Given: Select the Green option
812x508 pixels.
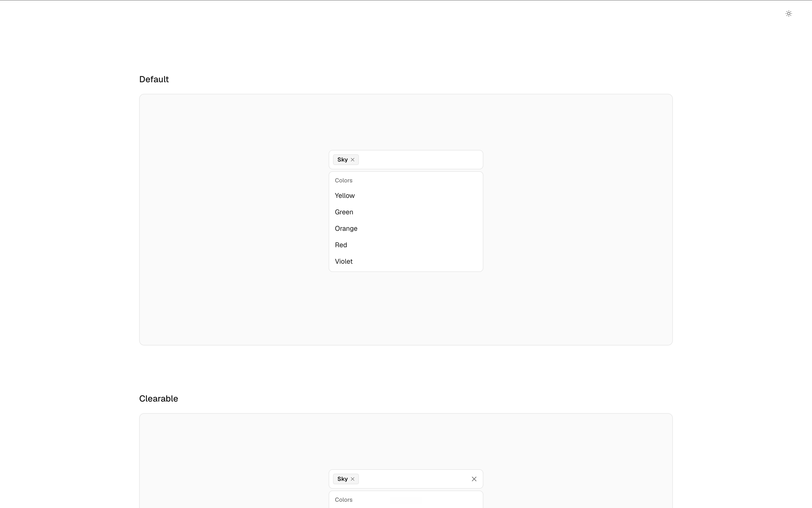Looking at the screenshot, I should pos(406,212).
